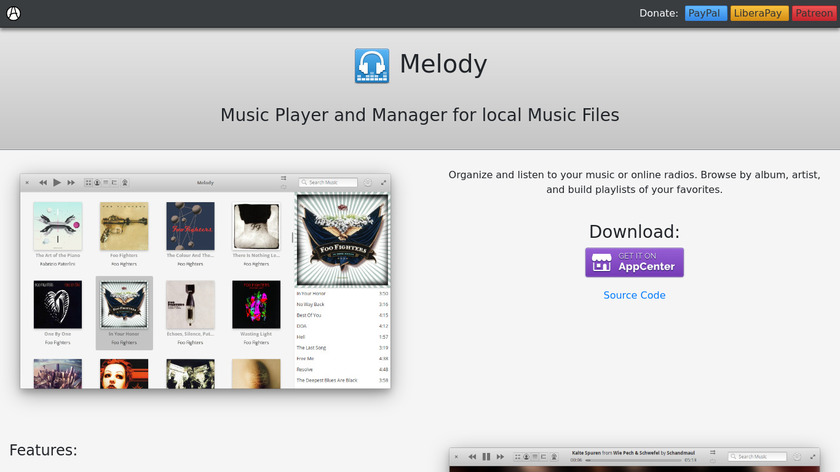Image resolution: width=840 pixels, height=472 pixels.
Task: Toggle repeat icon in album grid screenshot
Action: [x=283, y=187]
